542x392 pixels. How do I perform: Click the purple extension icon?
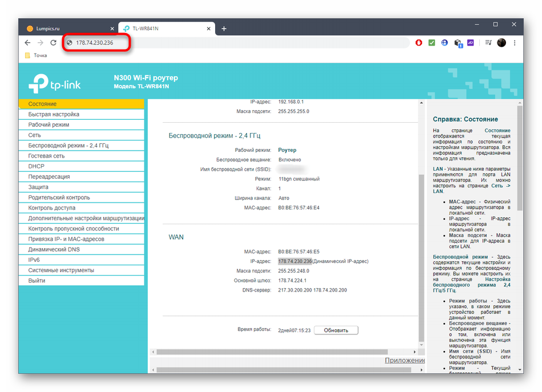click(471, 43)
